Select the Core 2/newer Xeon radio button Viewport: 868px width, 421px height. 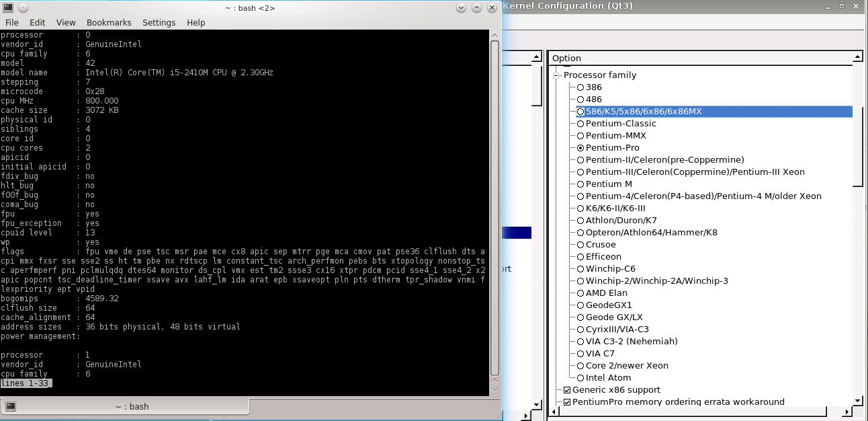click(x=580, y=366)
